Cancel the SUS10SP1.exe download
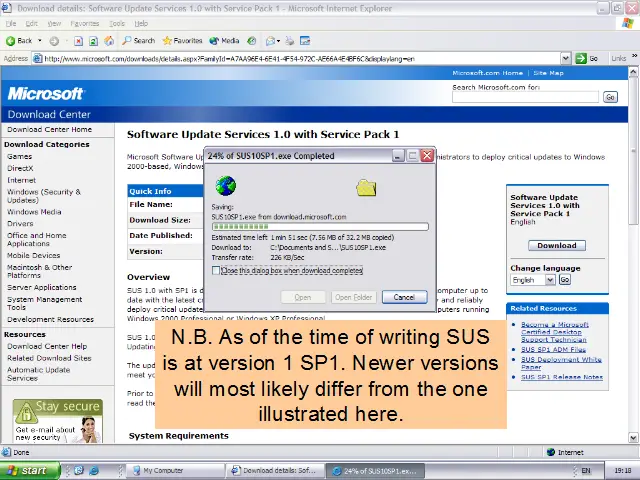Image resolution: width=640 pixels, height=480 pixels. 404,297
